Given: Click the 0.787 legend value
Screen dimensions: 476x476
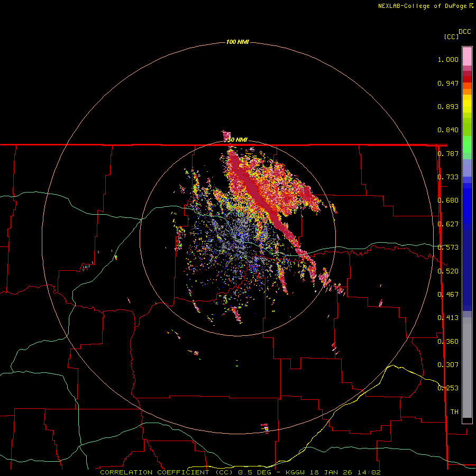Looking at the screenshot, I should 448,153.
